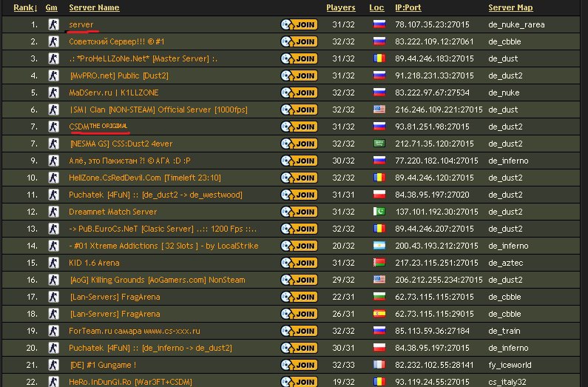Join [DE] #1 Gungame !
This screenshot has width=588, height=387.
pos(300,365)
